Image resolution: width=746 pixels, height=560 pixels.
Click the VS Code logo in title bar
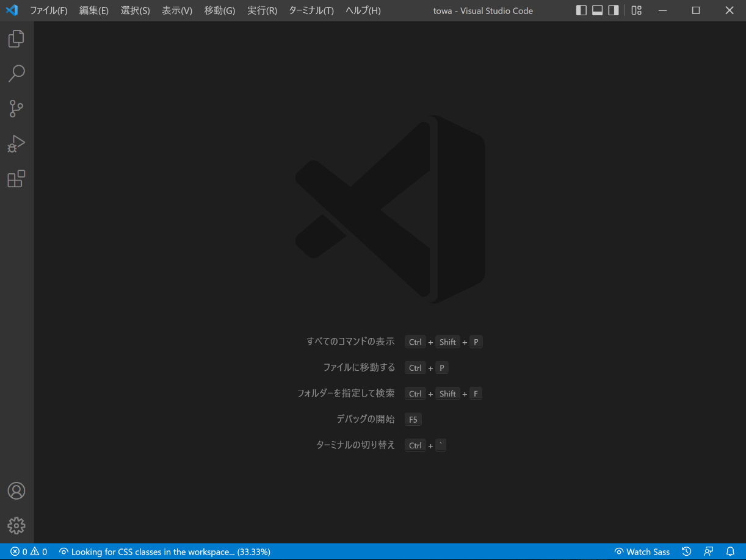(12, 10)
